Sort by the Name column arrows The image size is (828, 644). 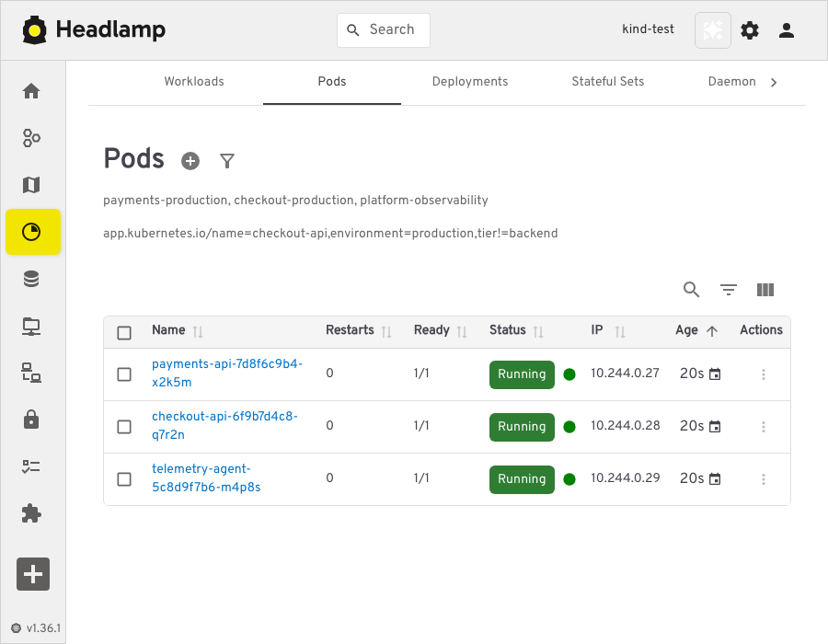[x=198, y=331]
